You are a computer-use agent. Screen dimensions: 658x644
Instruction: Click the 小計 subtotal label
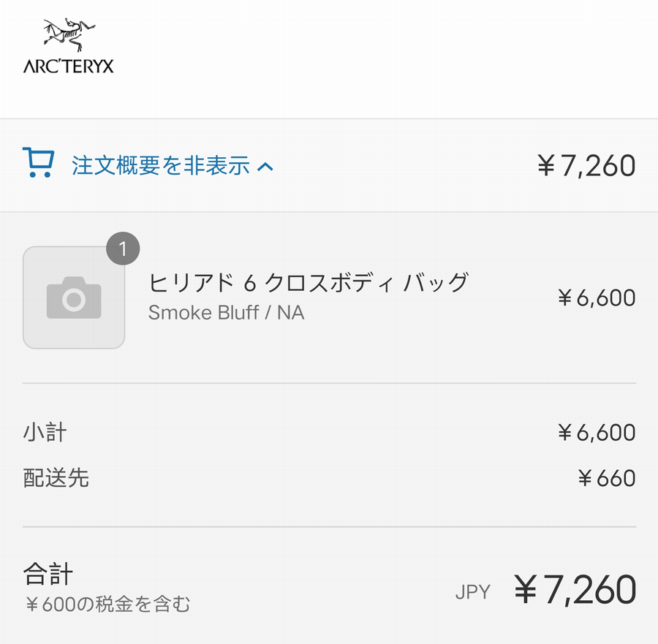coord(45,432)
